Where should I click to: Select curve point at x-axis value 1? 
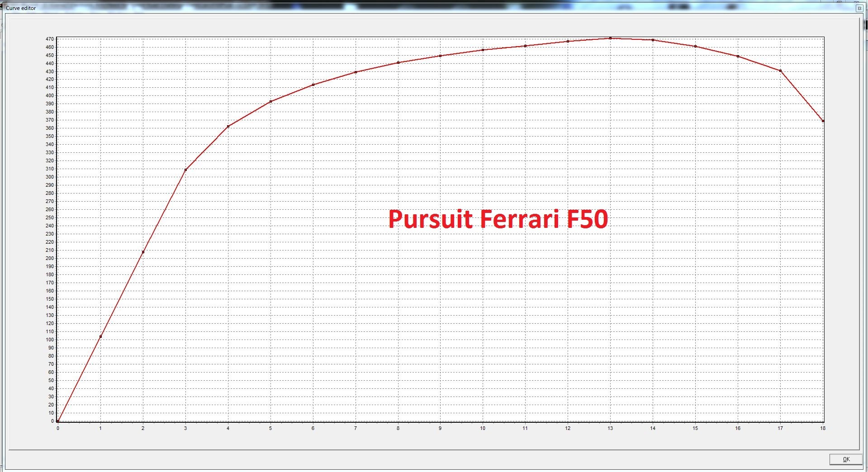[100, 336]
